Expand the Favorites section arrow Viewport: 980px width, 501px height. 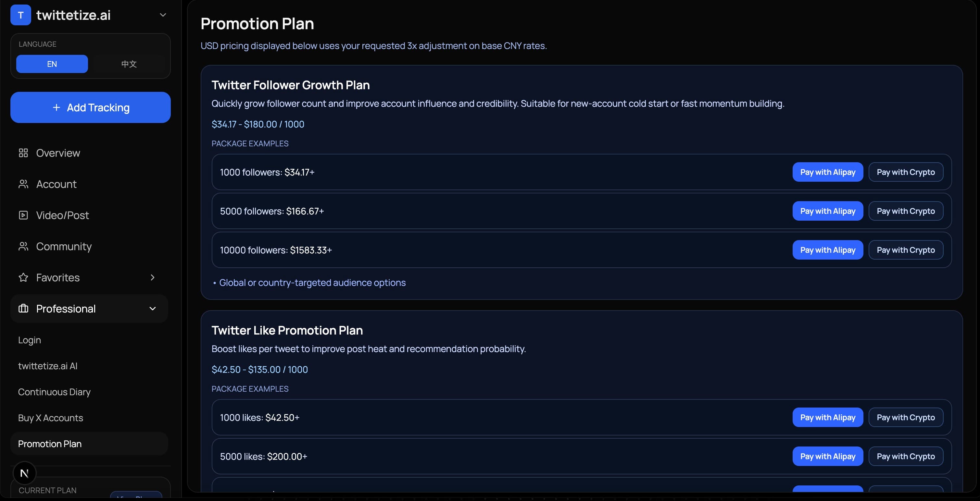(x=153, y=277)
